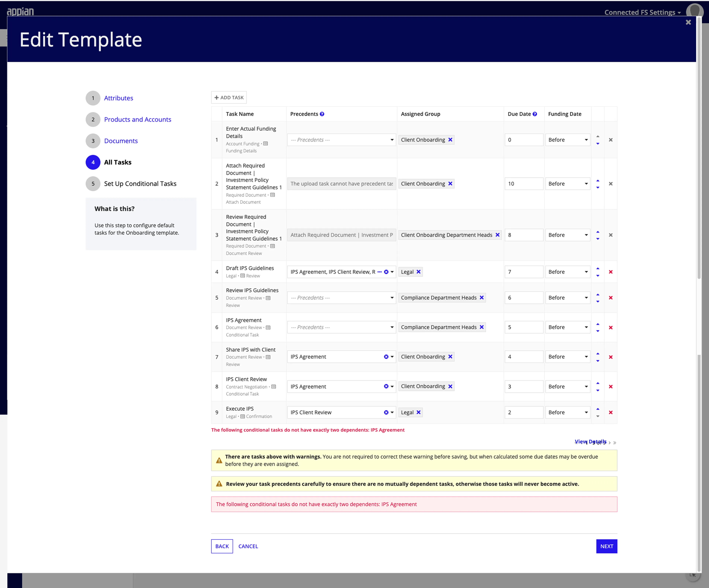Remove Compliance Department Heads from IPS Agreement row

point(482,327)
